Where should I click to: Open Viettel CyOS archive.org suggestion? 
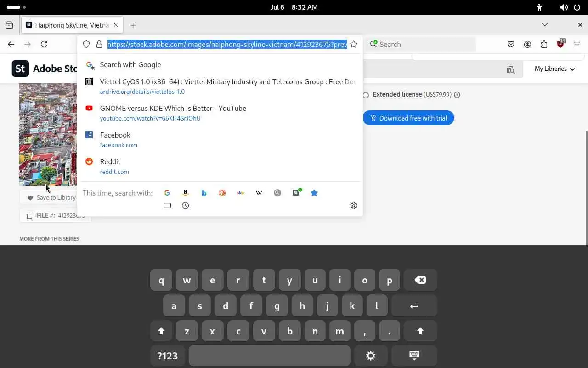click(220, 86)
